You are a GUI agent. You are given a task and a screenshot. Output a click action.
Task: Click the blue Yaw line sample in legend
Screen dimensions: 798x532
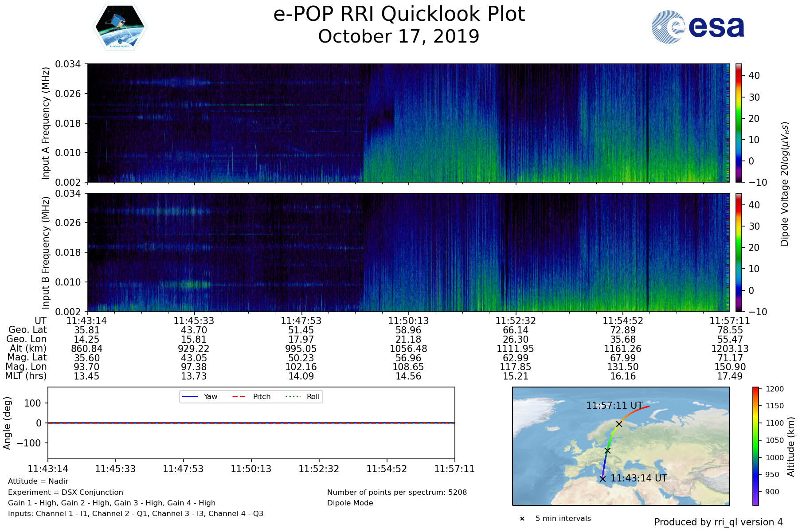pyautogui.click(x=190, y=396)
